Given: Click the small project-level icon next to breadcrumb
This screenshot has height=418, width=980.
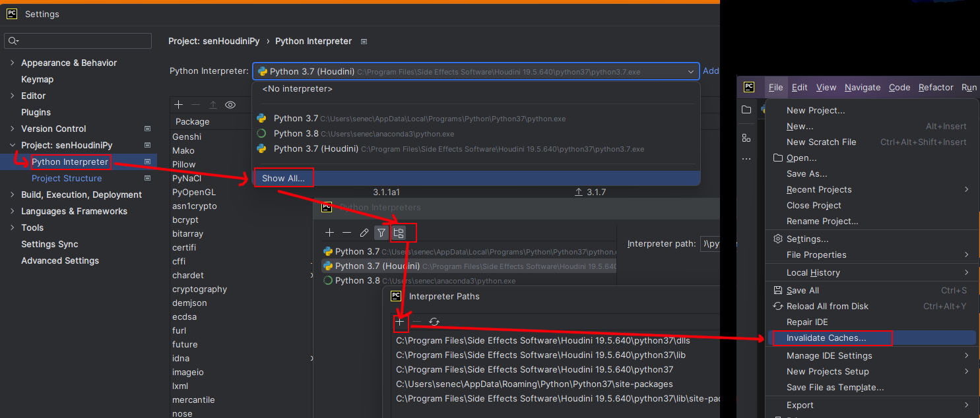Looking at the screenshot, I should pyautogui.click(x=364, y=41).
